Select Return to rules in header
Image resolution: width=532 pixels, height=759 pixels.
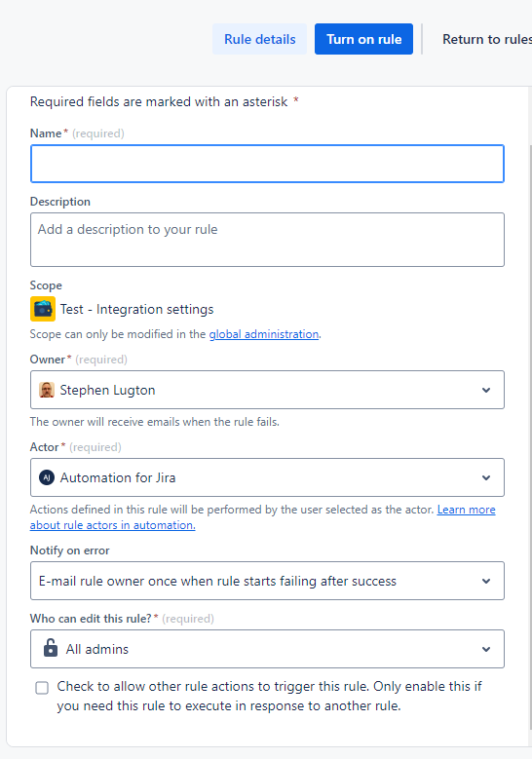[x=487, y=39]
